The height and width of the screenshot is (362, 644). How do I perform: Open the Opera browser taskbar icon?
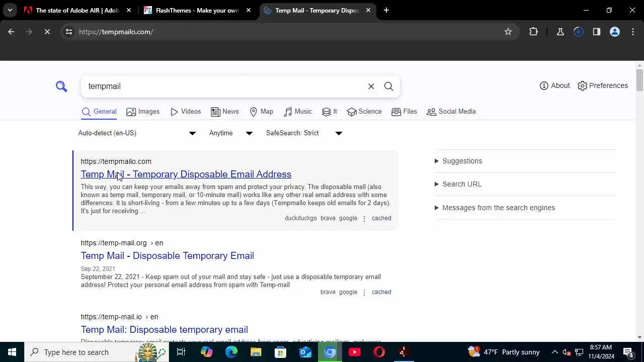click(x=379, y=352)
